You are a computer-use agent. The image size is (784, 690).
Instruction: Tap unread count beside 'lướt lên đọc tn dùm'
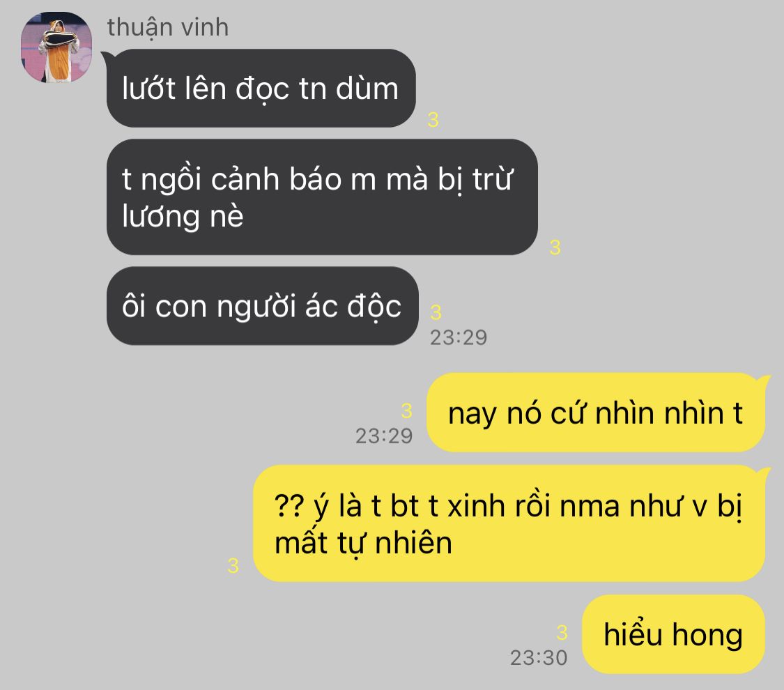coord(433,119)
